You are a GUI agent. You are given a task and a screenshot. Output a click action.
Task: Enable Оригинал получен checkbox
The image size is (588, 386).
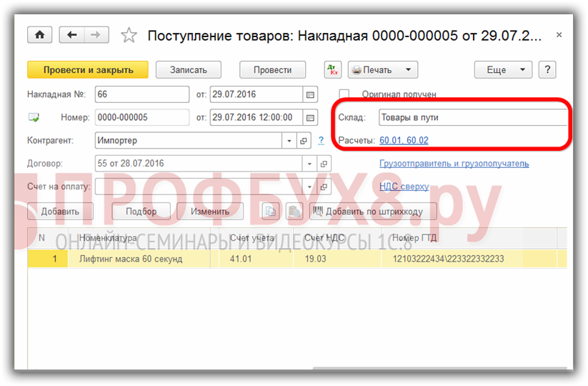click(344, 94)
